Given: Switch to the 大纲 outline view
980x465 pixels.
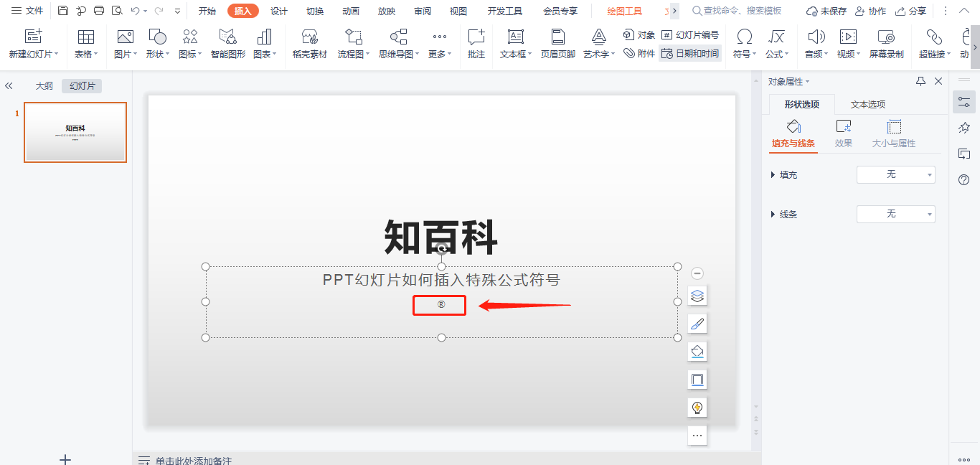Looking at the screenshot, I should [44, 85].
